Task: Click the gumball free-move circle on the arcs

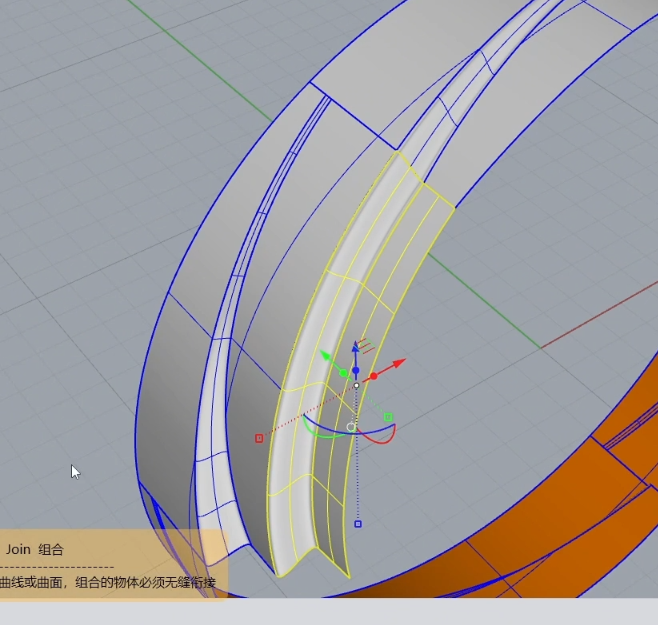Action: (351, 427)
